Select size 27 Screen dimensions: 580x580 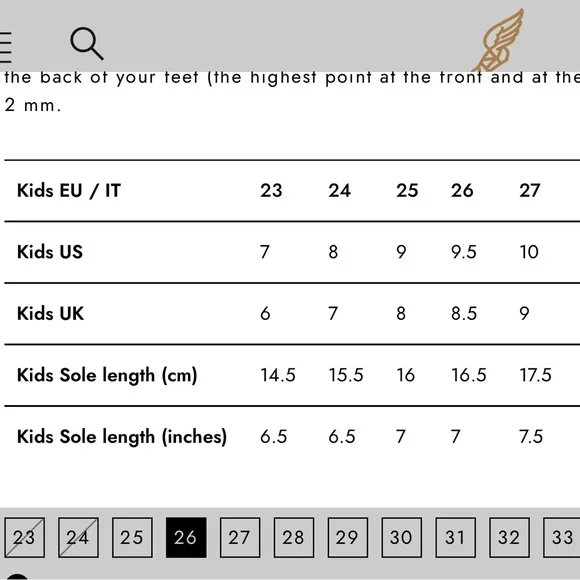pyautogui.click(x=240, y=537)
